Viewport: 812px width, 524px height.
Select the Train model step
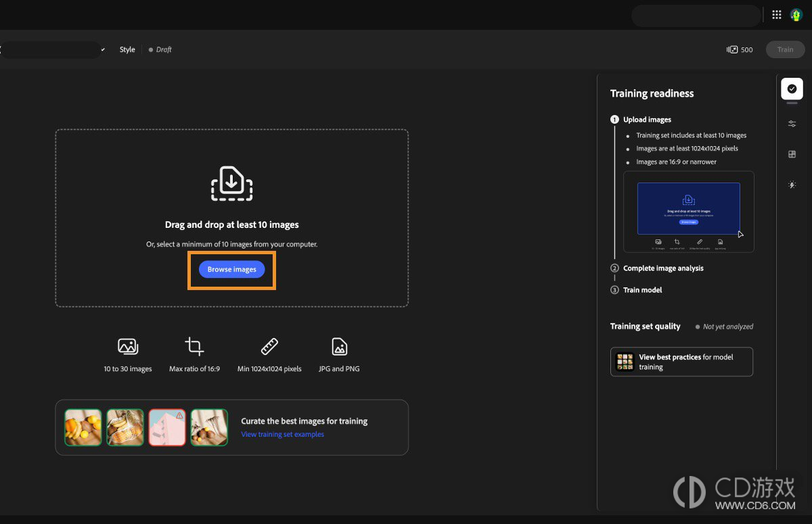[642, 290]
